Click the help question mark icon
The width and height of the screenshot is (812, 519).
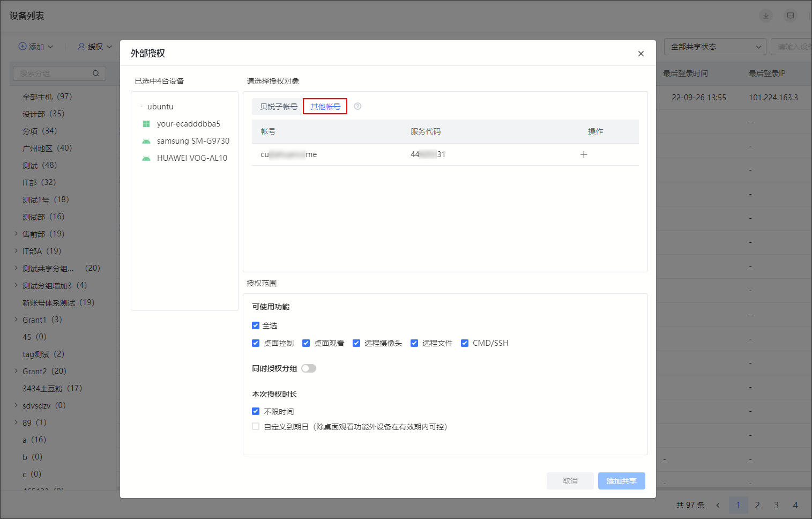pos(357,106)
